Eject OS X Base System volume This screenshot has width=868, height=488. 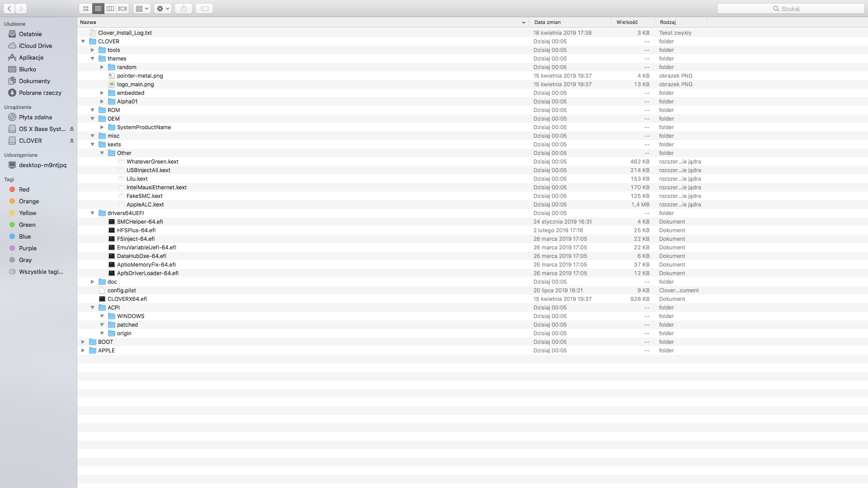(71, 129)
